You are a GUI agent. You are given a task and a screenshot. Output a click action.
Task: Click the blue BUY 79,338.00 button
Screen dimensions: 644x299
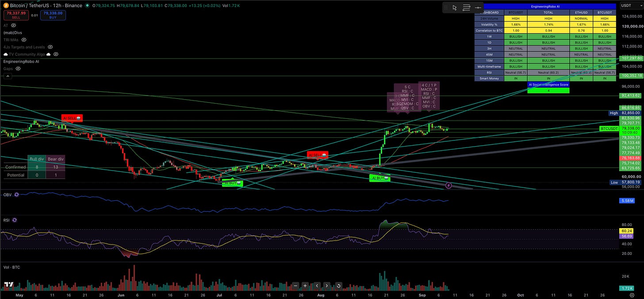[53, 15]
